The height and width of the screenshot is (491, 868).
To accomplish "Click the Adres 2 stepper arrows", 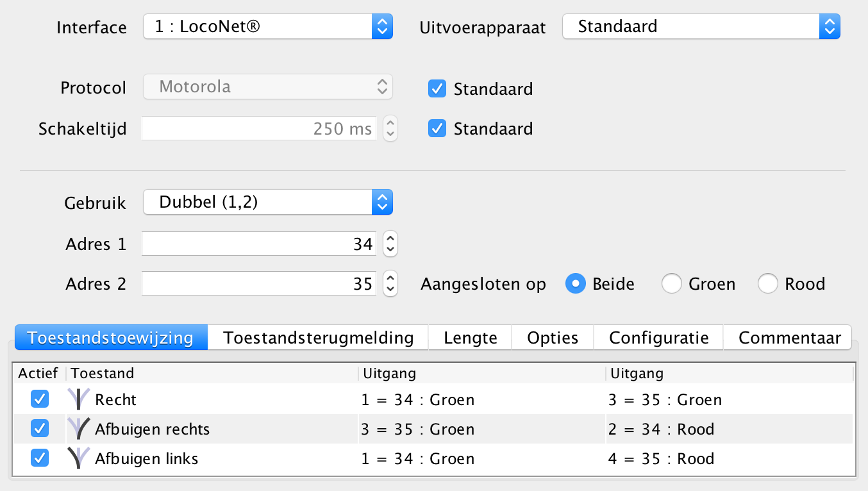I will 390,283.
